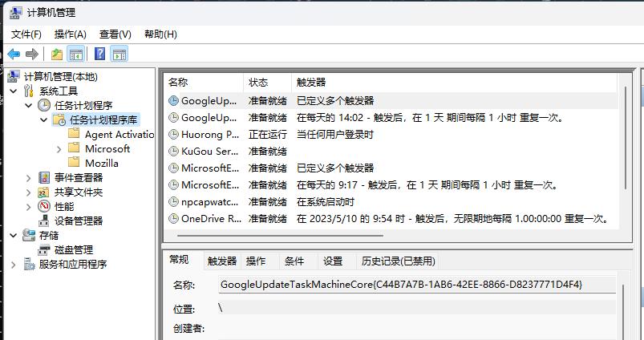Sort by the 状态 column header

(267, 82)
